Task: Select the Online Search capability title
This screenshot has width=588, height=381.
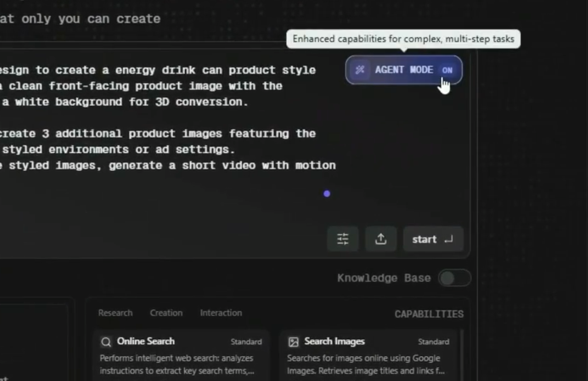Action: (x=146, y=341)
